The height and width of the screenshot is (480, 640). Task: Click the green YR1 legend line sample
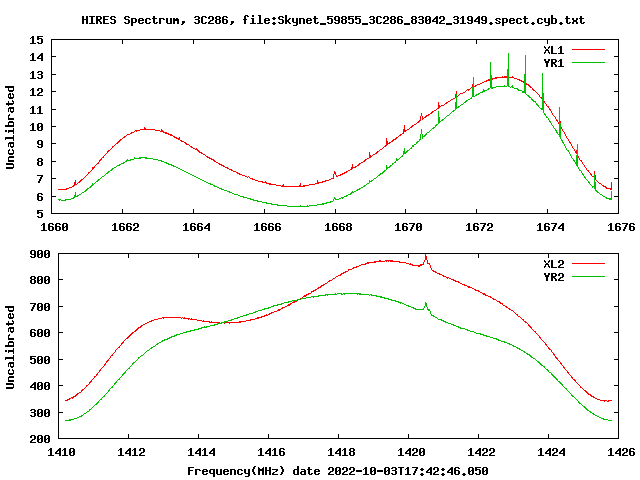pos(588,62)
